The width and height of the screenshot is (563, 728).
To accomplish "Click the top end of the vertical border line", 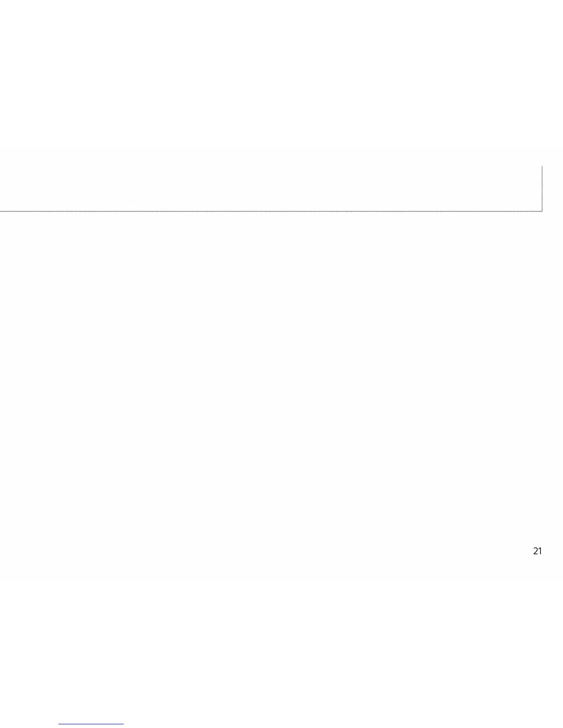I will 542,166.
